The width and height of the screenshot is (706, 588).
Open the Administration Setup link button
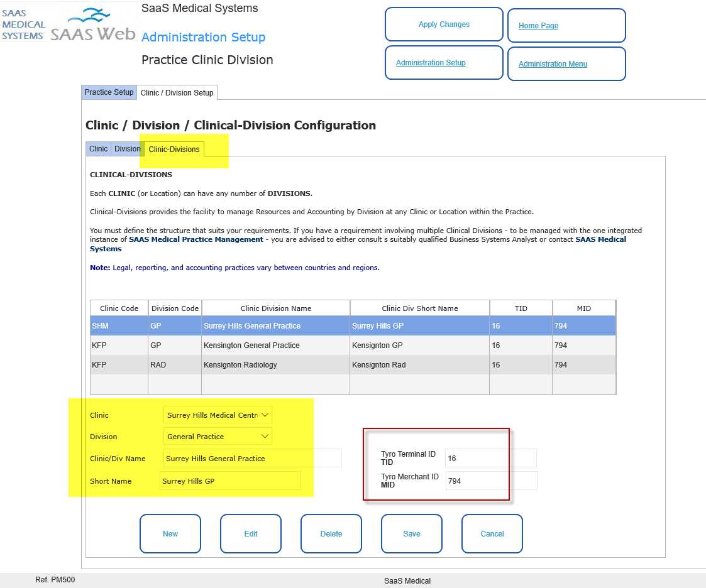click(x=431, y=63)
